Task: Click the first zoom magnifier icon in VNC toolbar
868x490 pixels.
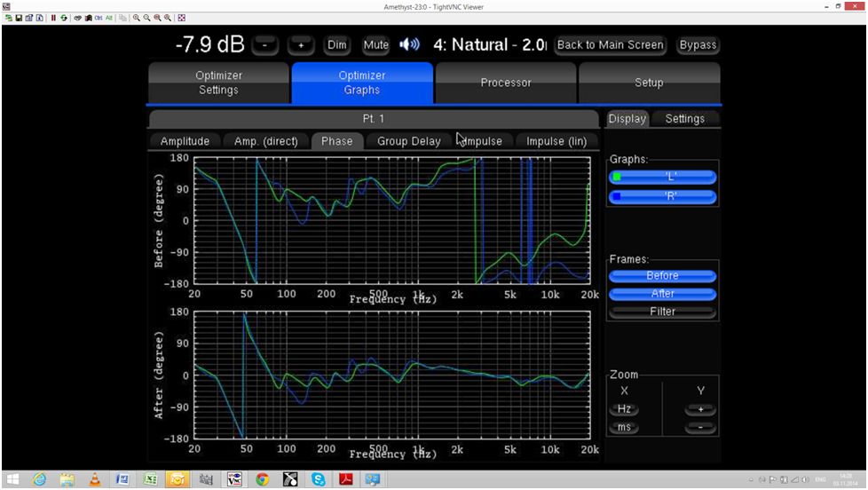Action: (137, 18)
